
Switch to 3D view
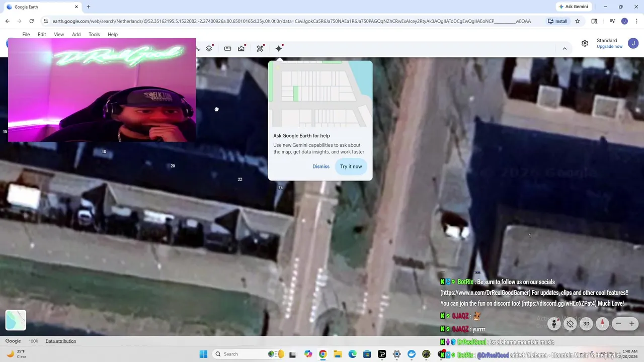coord(586,324)
